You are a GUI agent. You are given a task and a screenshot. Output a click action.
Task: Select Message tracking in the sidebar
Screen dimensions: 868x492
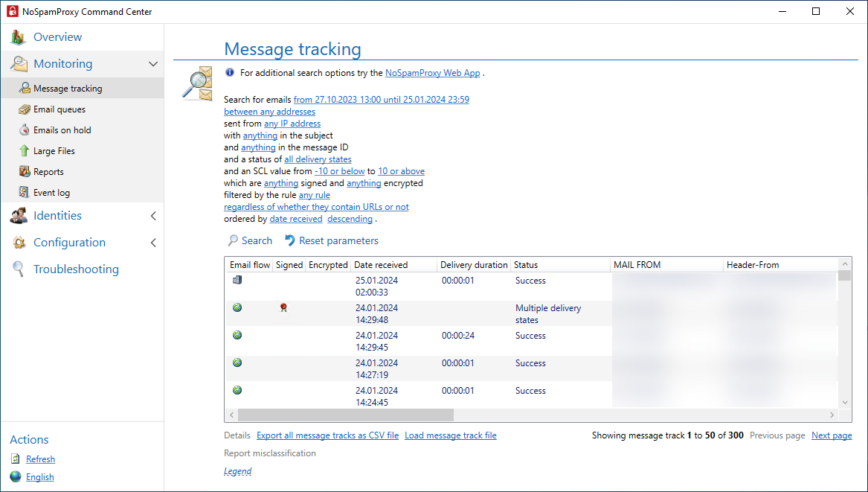83,88
